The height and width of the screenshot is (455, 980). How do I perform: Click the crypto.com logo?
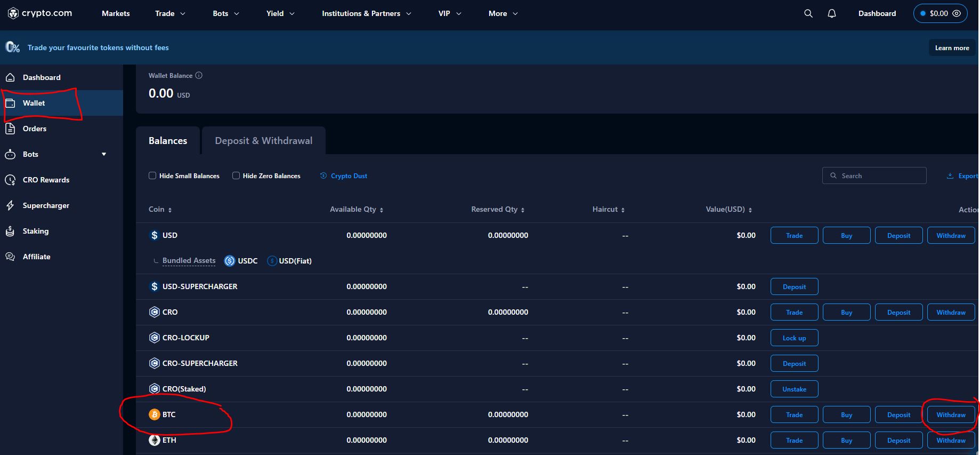coord(40,13)
